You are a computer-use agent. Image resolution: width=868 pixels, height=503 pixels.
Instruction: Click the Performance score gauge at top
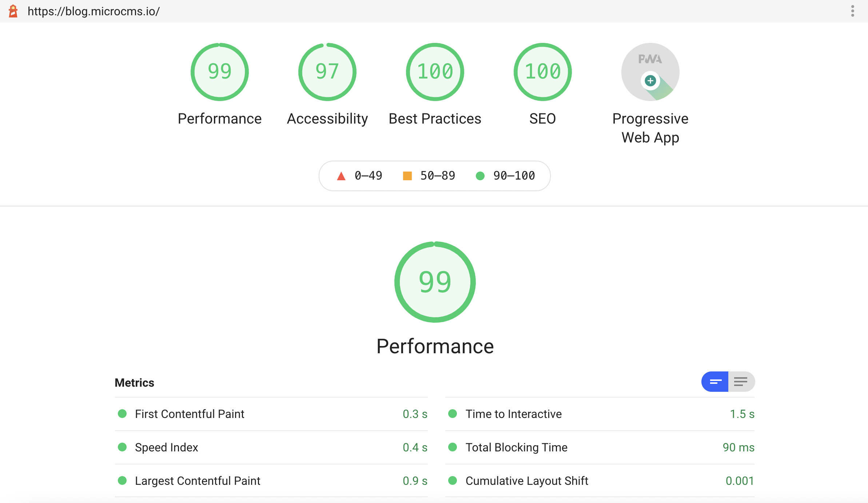tap(219, 72)
